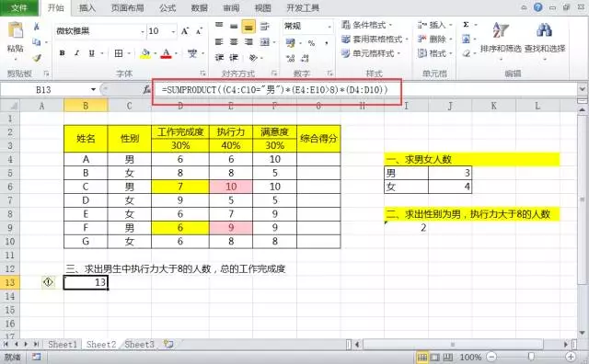Click the zoom in plus button

point(571,357)
